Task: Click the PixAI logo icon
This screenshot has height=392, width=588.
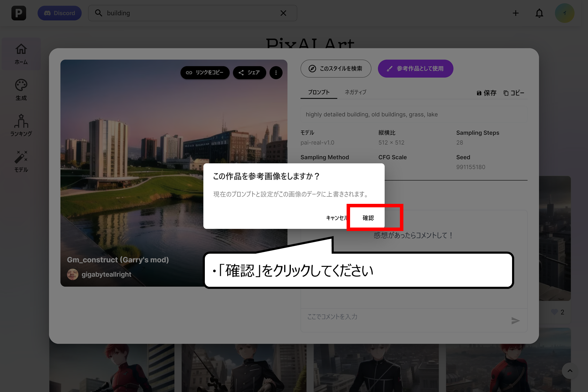Action: 19,13
